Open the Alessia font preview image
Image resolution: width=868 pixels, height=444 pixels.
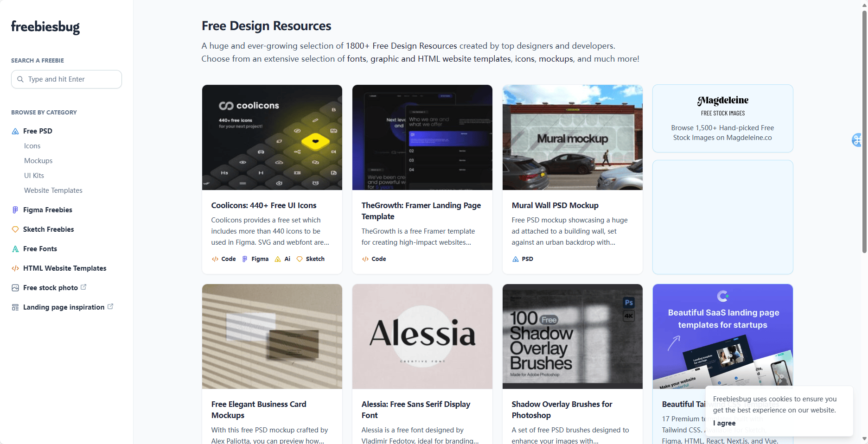click(x=422, y=336)
